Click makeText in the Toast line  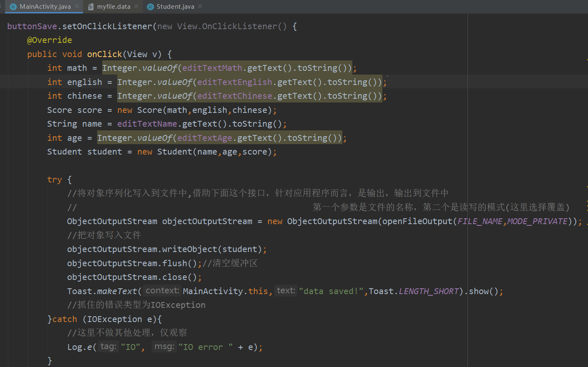[117, 291]
